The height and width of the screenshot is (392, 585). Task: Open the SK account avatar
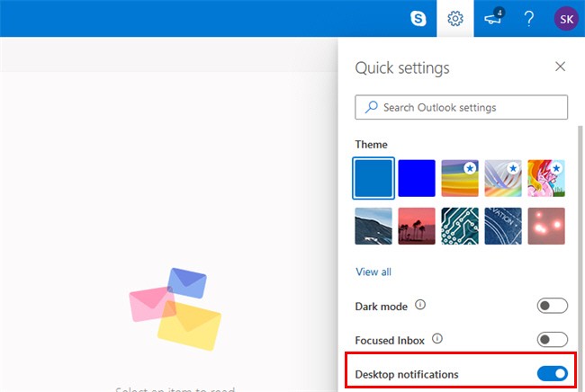click(x=566, y=19)
